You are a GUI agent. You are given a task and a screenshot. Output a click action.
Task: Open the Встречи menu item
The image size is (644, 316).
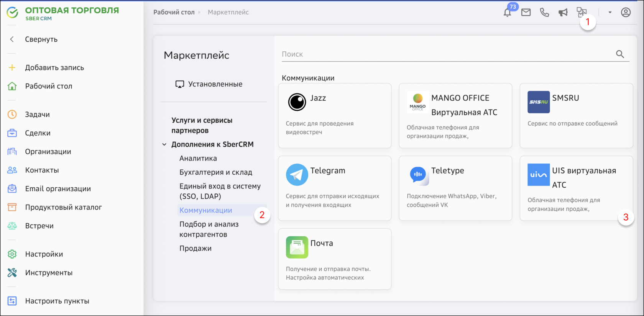(x=39, y=226)
